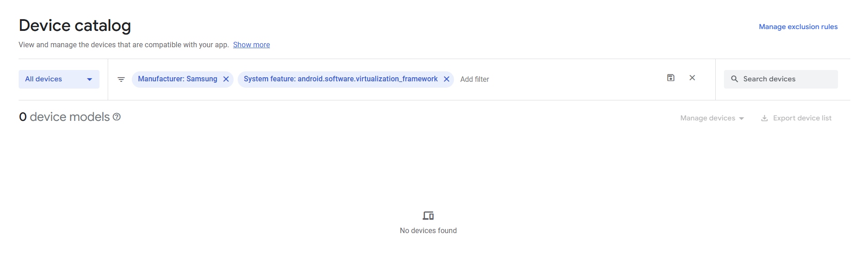The width and height of the screenshot is (868, 259).
Task: Remove the System feature virtualization_framework filter
Action: click(x=446, y=79)
